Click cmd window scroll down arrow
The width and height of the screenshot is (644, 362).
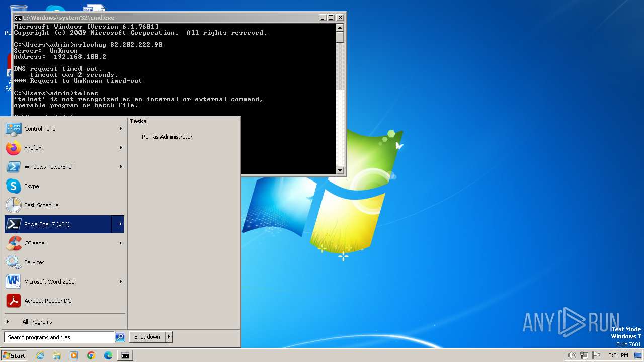tap(340, 170)
